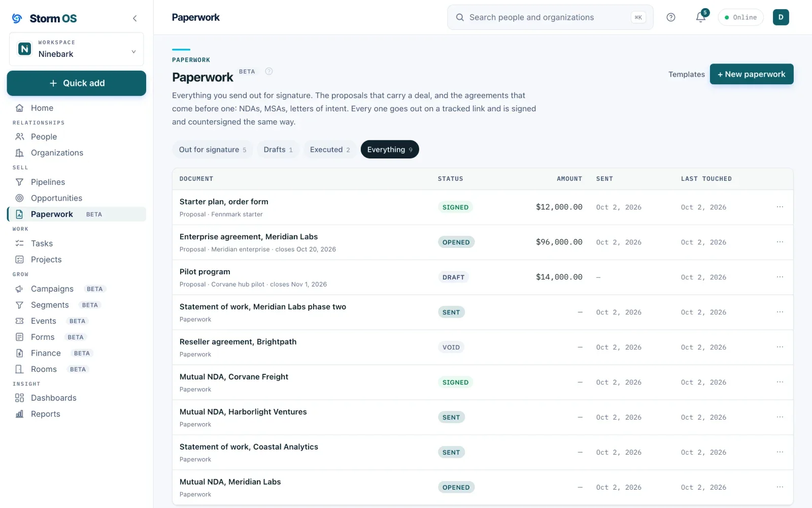Viewport: 812px width, 508px height.
Task: Select the Paperwork sidebar document icon
Action: point(19,214)
